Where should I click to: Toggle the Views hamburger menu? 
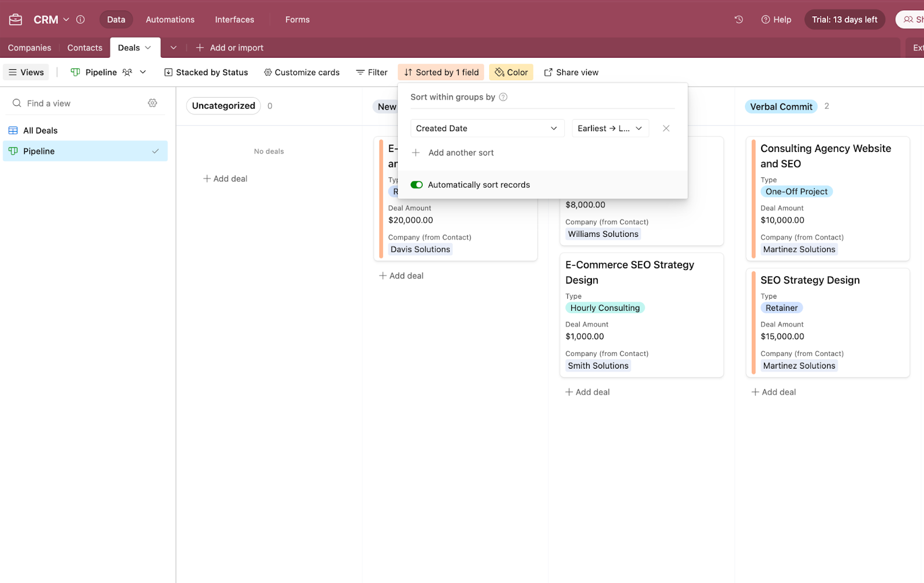click(x=27, y=72)
